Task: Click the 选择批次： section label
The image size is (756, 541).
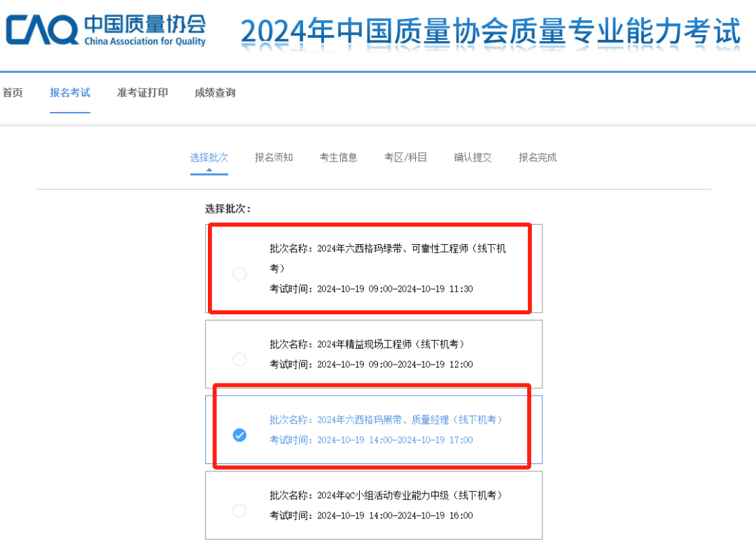Action: click(227, 209)
